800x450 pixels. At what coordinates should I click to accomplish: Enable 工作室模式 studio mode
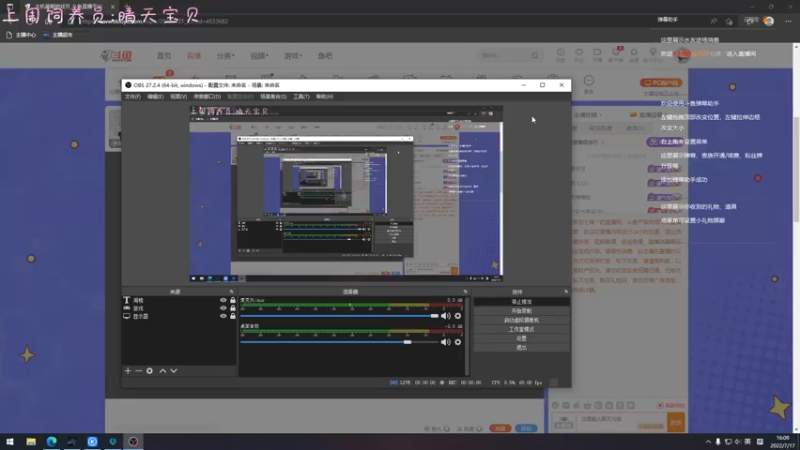click(521, 329)
